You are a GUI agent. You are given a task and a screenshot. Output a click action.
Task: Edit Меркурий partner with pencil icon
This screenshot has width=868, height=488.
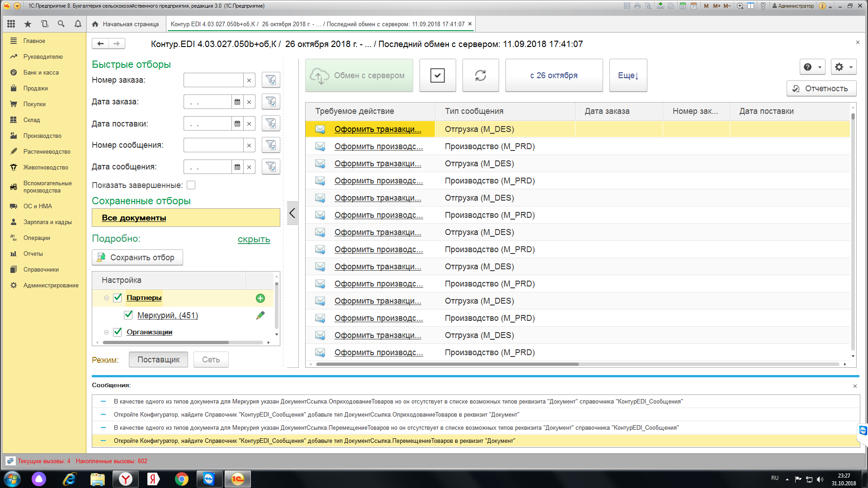(260, 315)
